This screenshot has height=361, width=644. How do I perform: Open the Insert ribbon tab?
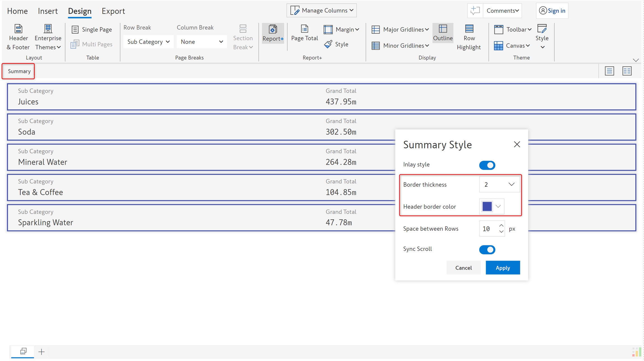tap(48, 11)
